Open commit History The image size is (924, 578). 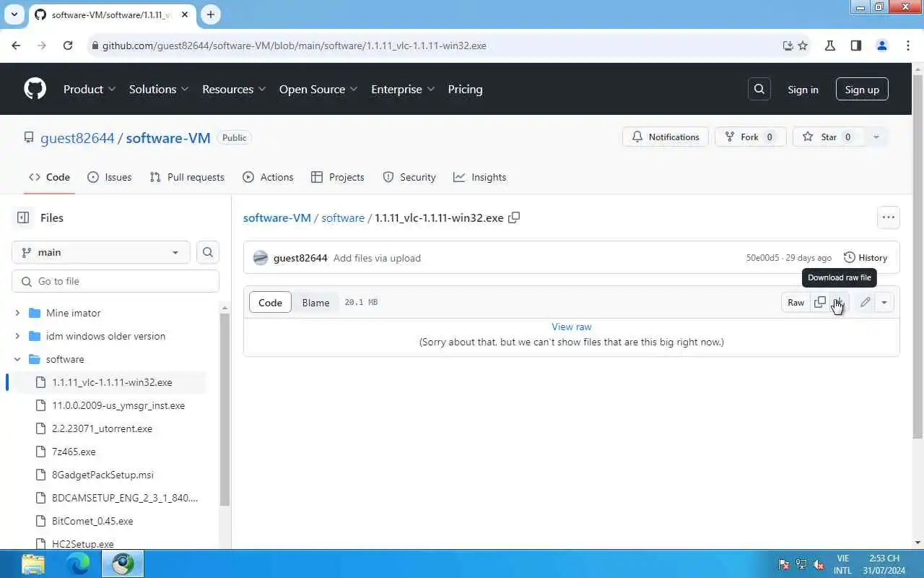[866, 258]
